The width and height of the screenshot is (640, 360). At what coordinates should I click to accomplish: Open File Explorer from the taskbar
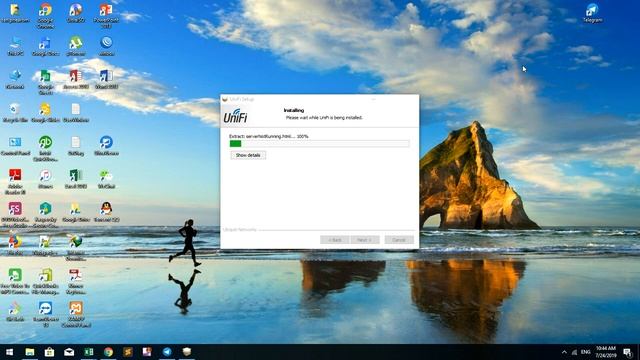pyautogui.click(x=29, y=352)
